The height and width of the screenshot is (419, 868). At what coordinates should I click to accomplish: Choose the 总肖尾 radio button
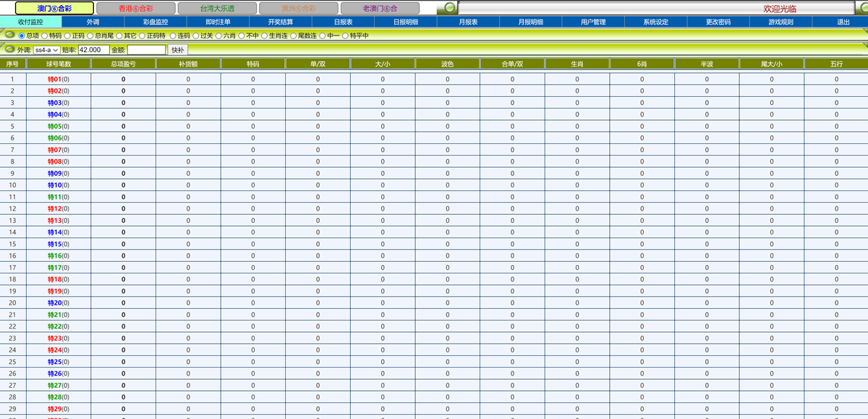point(90,35)
